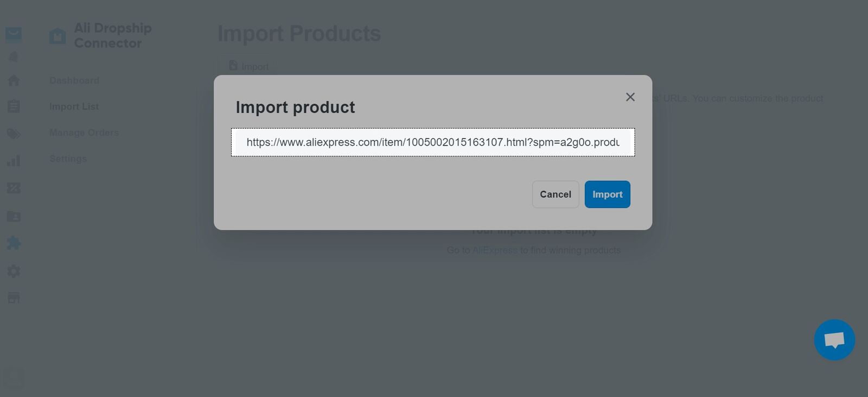
Task: Open the clipboard orders icon
Action: click(14, 106)
